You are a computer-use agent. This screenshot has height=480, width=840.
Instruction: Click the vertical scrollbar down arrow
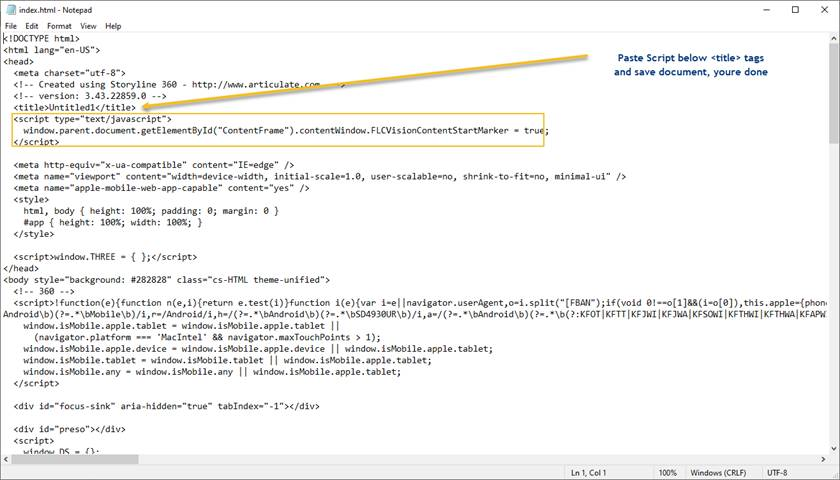tap(834, 449)
